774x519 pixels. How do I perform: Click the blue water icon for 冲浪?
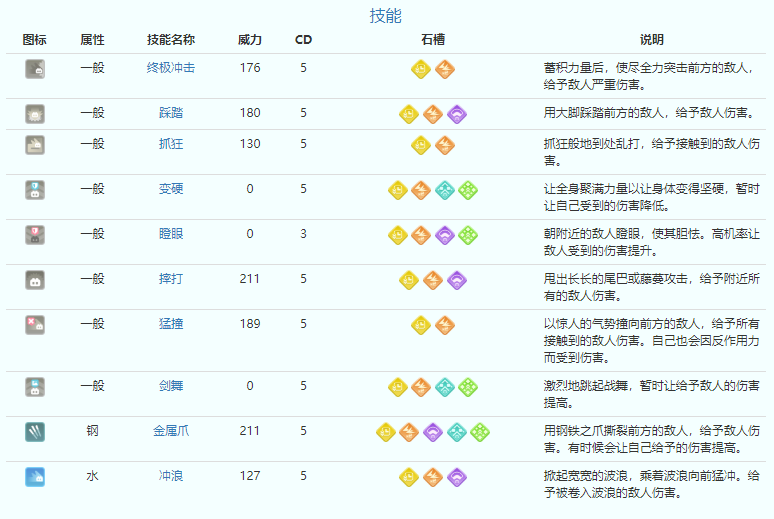[x=35, y=476]
